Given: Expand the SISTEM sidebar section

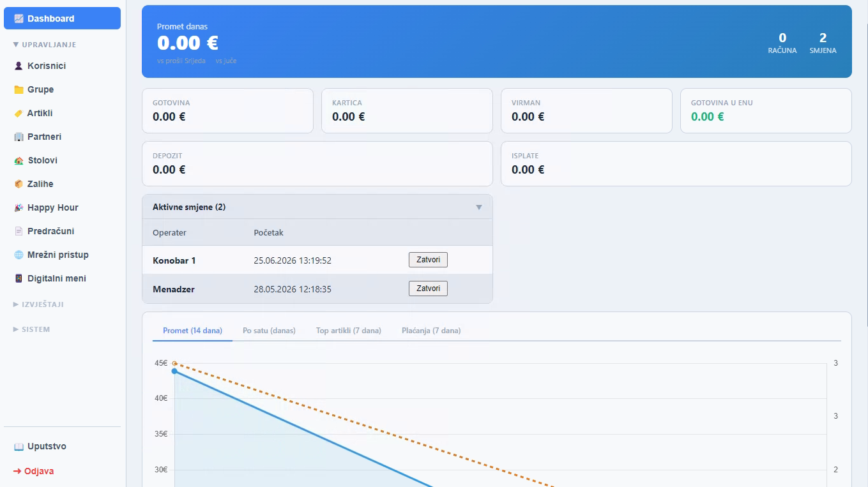Looking at the screenshot, I should 31,329.
